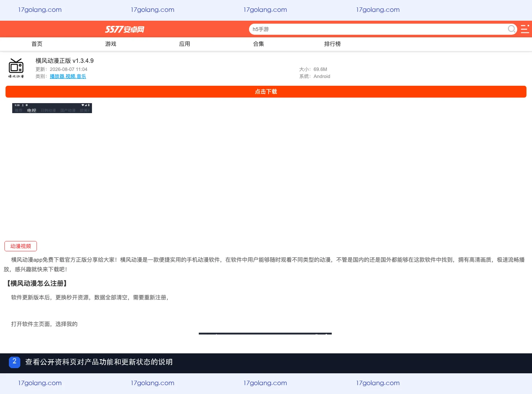Click the update date 2026-08-07 11:04
The height and width of the screenshot is (394, 532).
69,69
